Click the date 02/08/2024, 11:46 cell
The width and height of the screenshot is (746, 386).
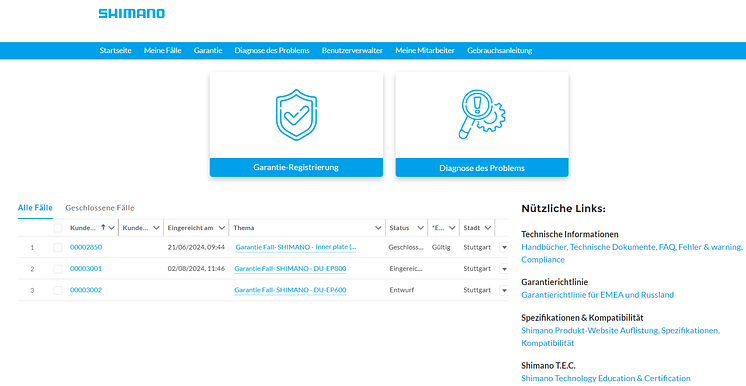[196, 269]
